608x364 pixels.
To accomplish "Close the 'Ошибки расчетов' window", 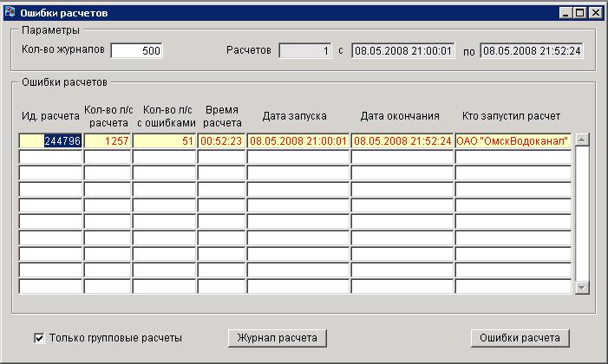I will click(595, 13).
